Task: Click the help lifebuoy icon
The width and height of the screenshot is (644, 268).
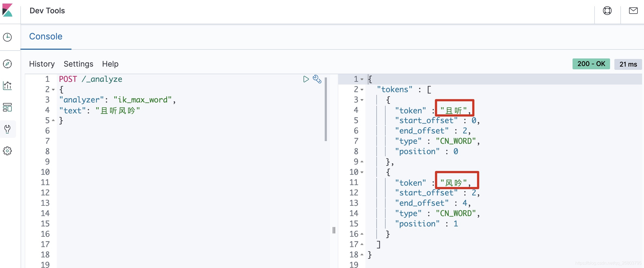Action: 607,11
